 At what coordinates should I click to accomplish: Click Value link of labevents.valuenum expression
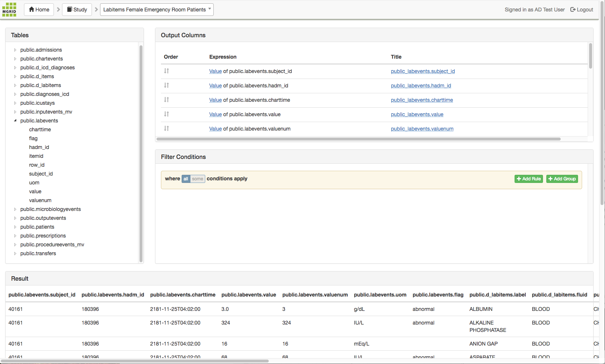pos(215,129)
